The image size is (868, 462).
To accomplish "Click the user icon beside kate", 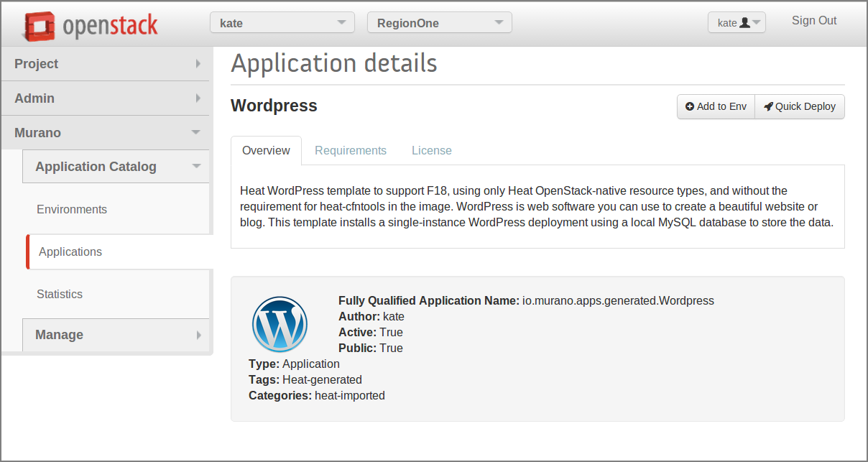I will tap(744, 22).
